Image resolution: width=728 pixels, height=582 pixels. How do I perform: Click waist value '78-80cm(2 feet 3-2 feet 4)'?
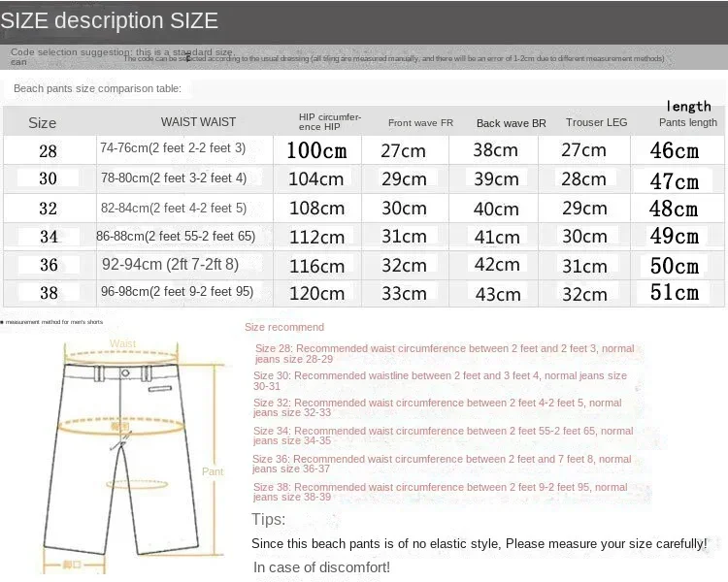pos(174,178)
